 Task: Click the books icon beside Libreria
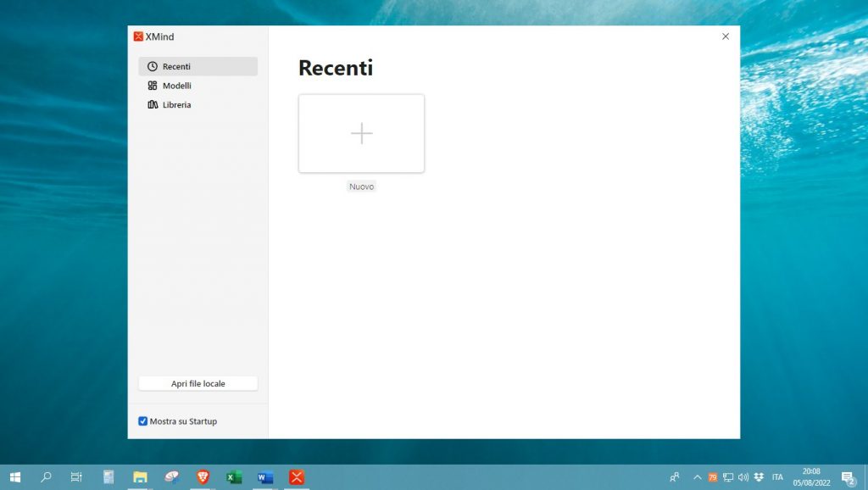point(153,105)
